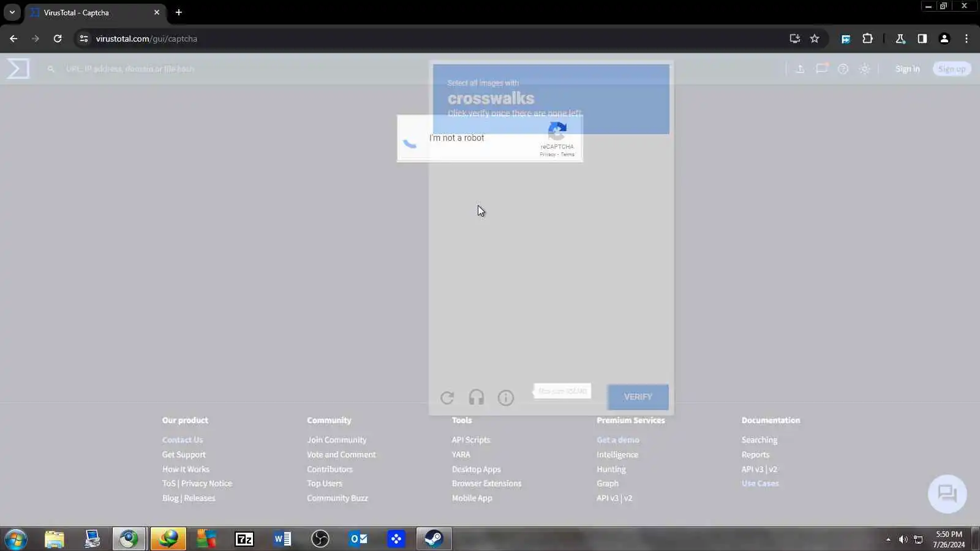The height and width of the screenshot is (551, 980).
Task: Open the How It Works link
Action: pyautogui.click(x=186, y=469)
